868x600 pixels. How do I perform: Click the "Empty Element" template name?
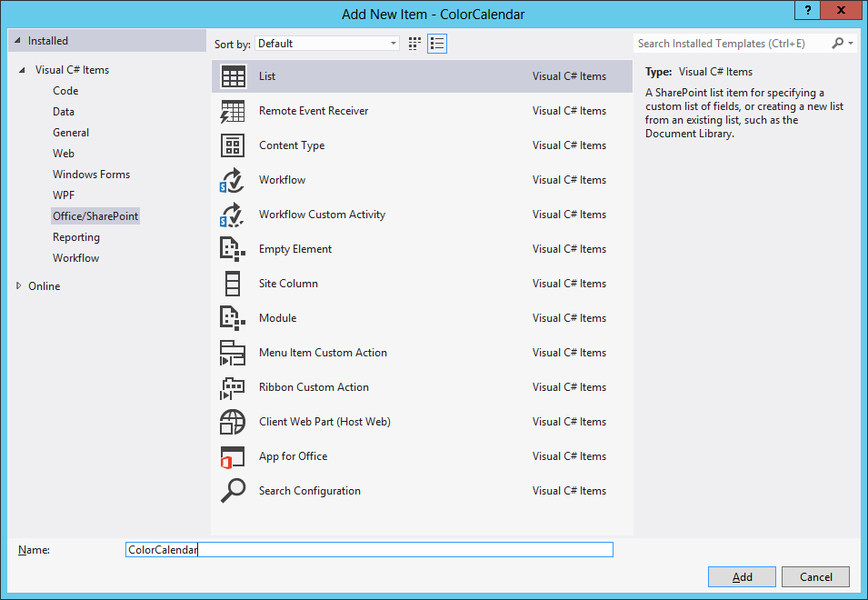pos(295,249)
